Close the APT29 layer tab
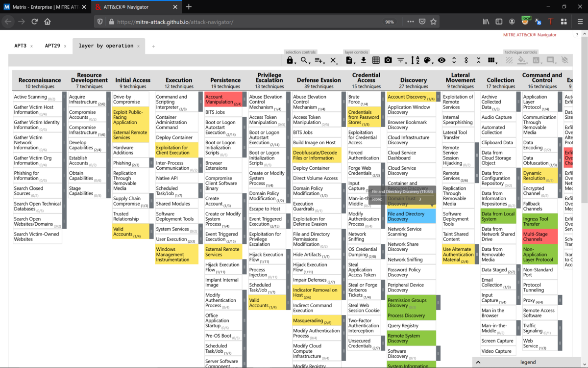588x368 pixels. tap(65, 46)
